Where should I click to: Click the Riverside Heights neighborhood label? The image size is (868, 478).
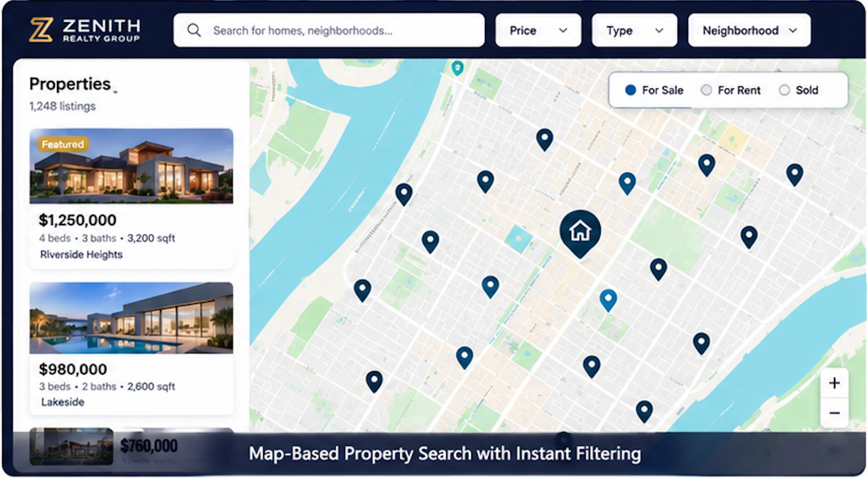click(81, 254)
